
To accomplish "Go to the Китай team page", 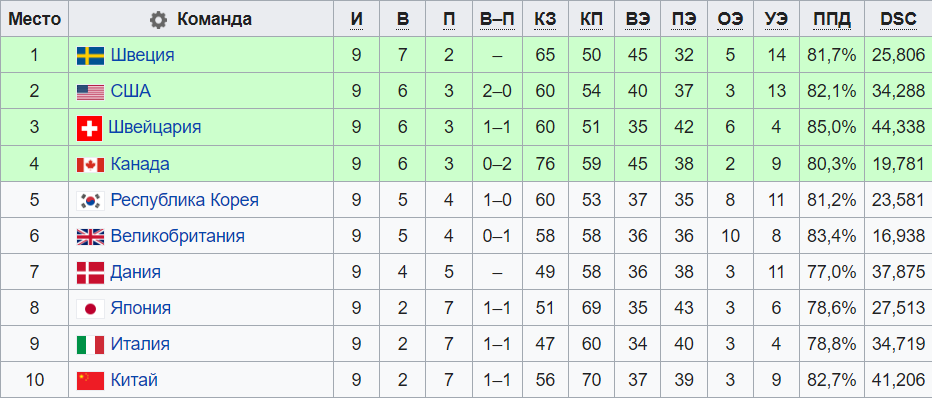I will tap(134, 380).
